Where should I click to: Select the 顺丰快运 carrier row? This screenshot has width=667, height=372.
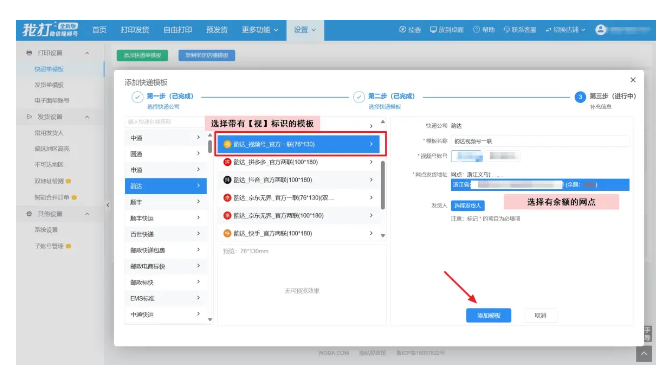pyautogui.click(x=166, y=218)
